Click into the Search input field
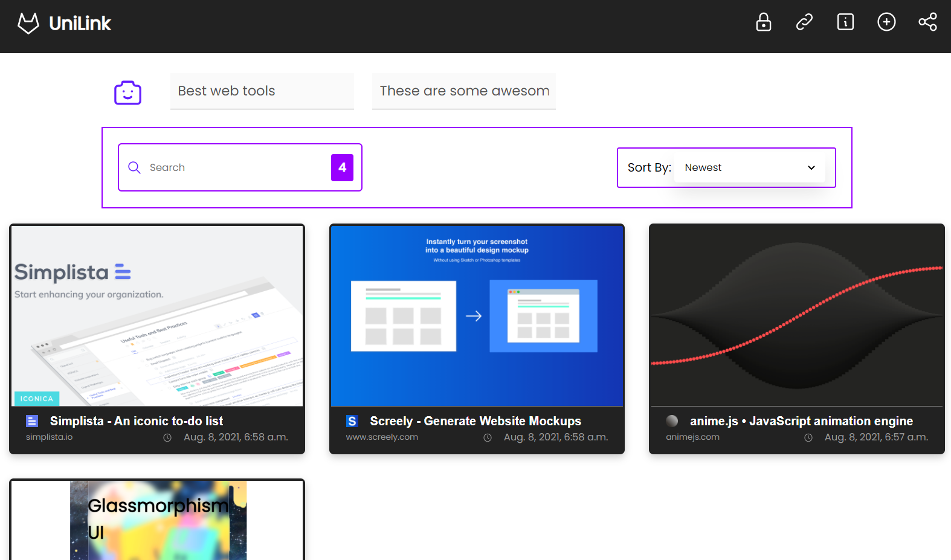951x560 pixels. [237, 167]
